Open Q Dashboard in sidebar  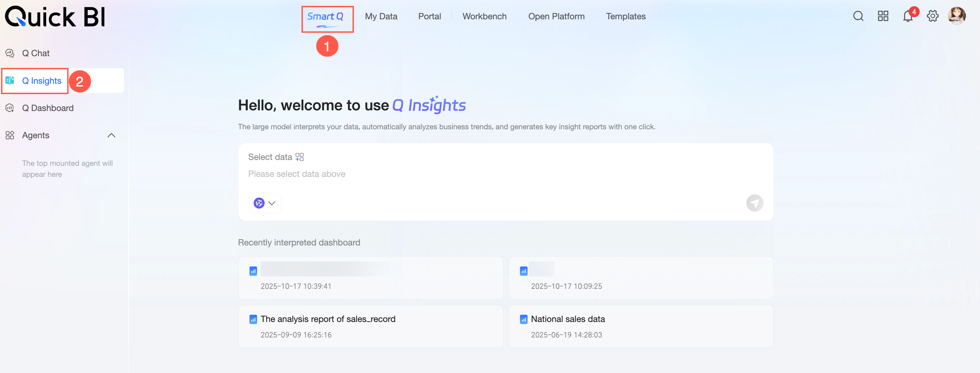point(48,108)
